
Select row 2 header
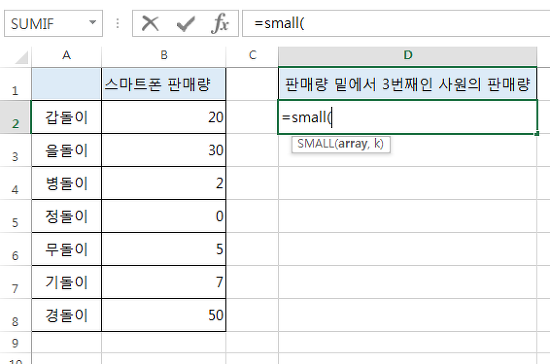pos(15,117)
